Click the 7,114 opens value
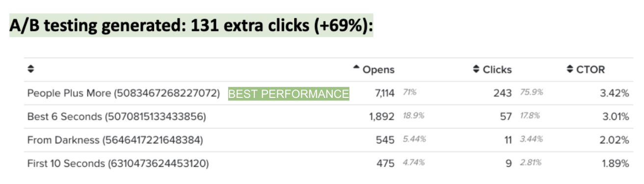Image resolution: width=644 pixels, height=184 pixels. click(x=382, y=93)
